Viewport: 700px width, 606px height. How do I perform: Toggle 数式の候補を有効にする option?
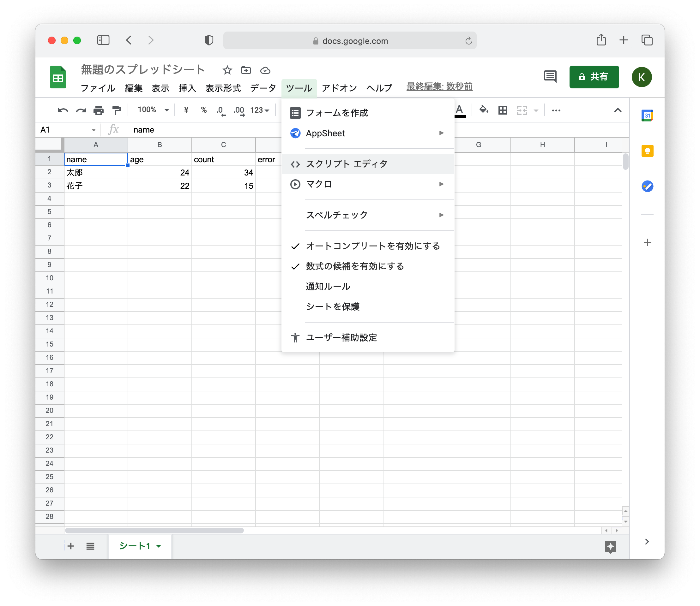pyautogui.click(x=368, y=266)
